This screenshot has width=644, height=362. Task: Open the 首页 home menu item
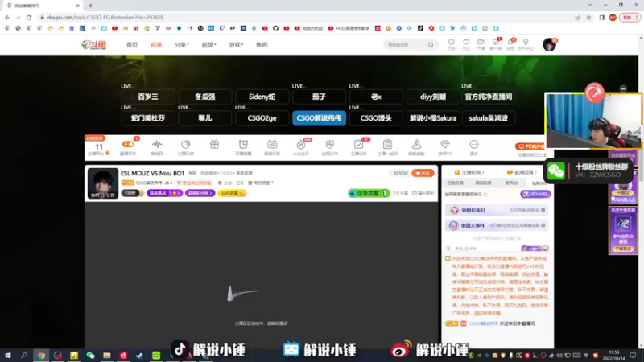[x=132, y=45]
